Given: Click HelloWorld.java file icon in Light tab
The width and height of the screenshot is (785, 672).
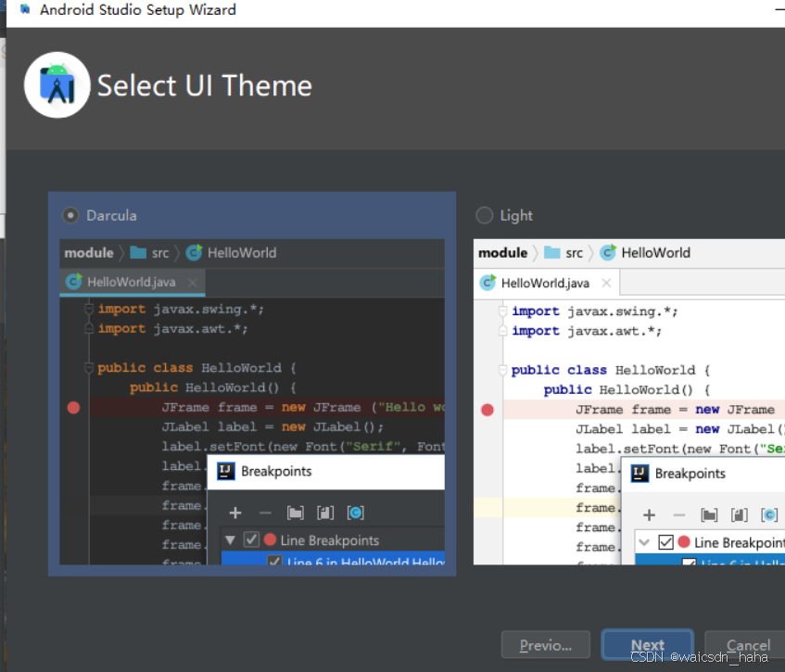Looking at the screenshot, I should (x=487, y=283).
